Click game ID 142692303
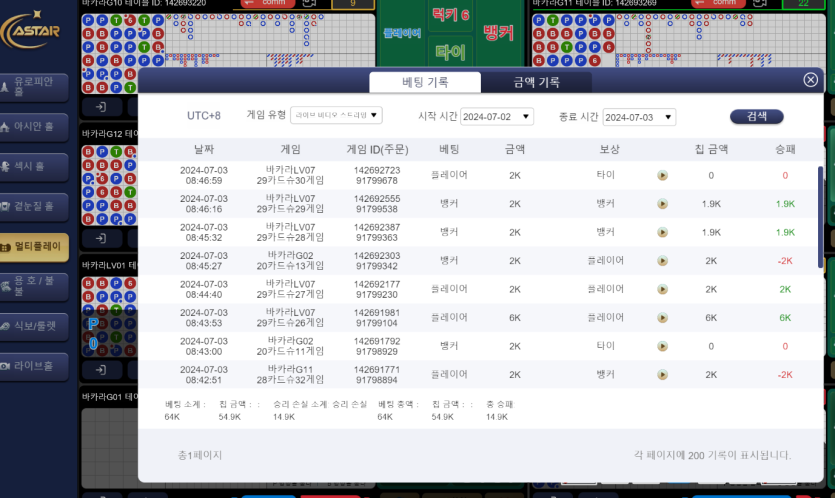835x498 pixels. pyautogui.click(x=377, y=256)
